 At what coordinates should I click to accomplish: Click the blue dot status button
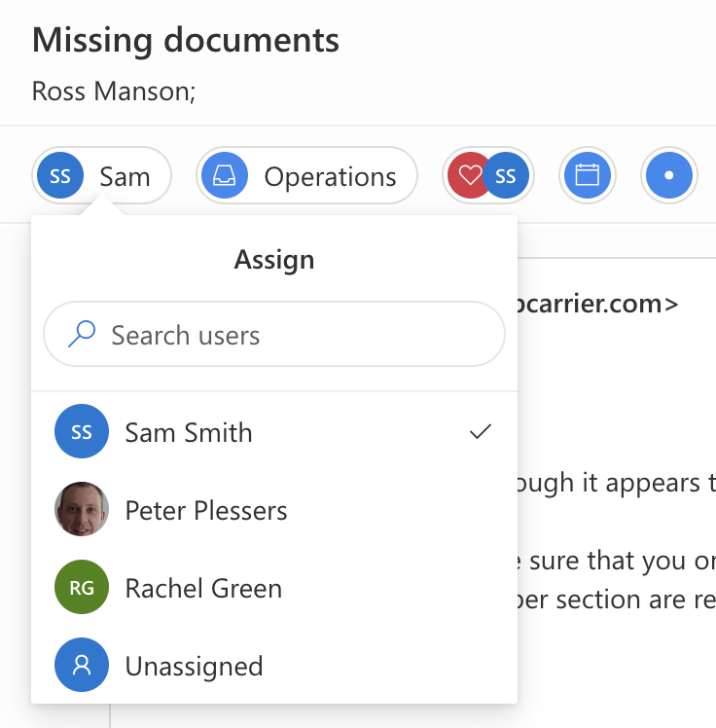(x=668, y=175)
